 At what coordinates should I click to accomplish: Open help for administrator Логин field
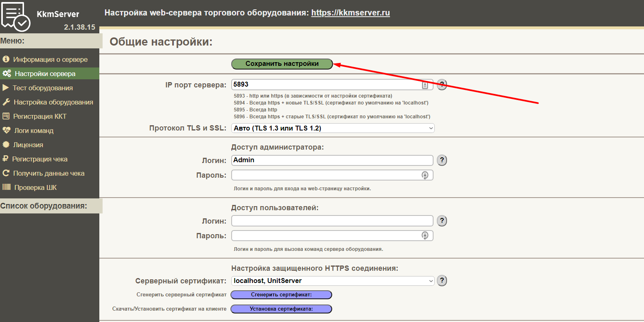(442, 160)
